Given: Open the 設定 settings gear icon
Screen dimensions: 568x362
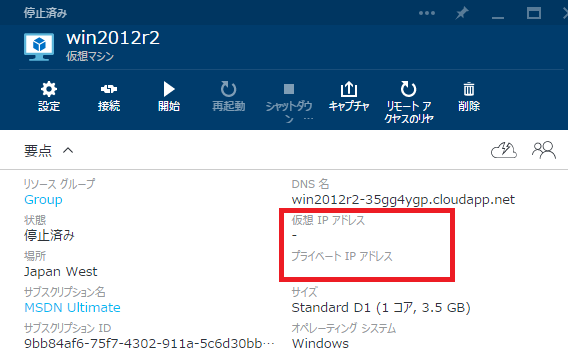Looking at the screenshot, I should click(49, 89).
